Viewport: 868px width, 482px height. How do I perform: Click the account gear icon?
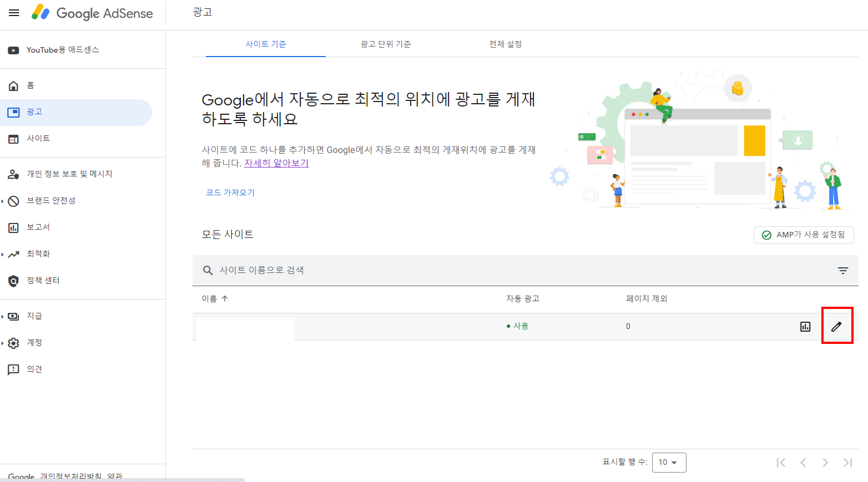pyautogui.click(x=13, y=343)
